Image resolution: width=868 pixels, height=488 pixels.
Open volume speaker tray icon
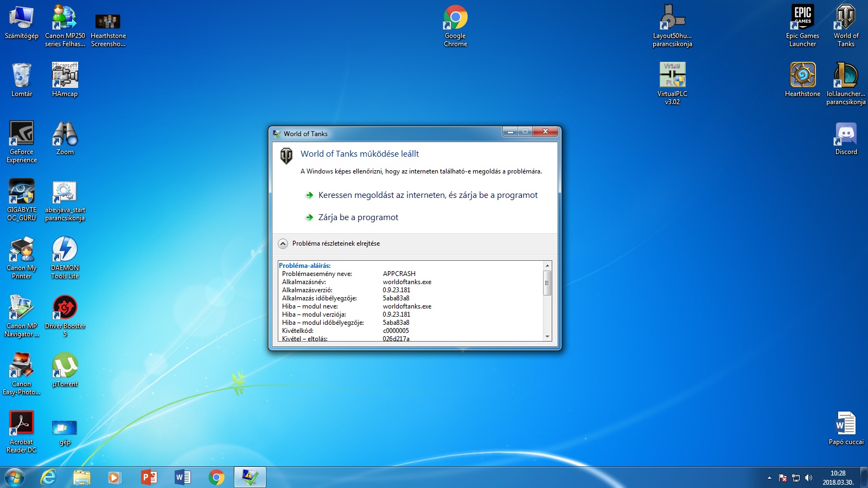coord(809,478)
